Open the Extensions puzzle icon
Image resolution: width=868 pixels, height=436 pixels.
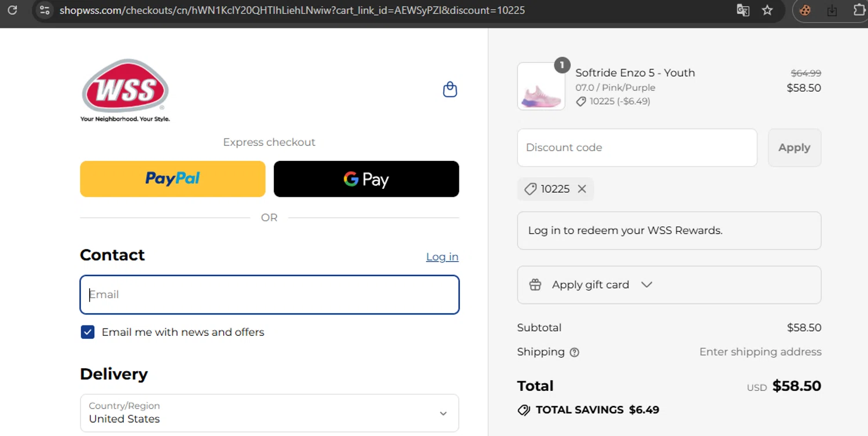tap(859, 10)
